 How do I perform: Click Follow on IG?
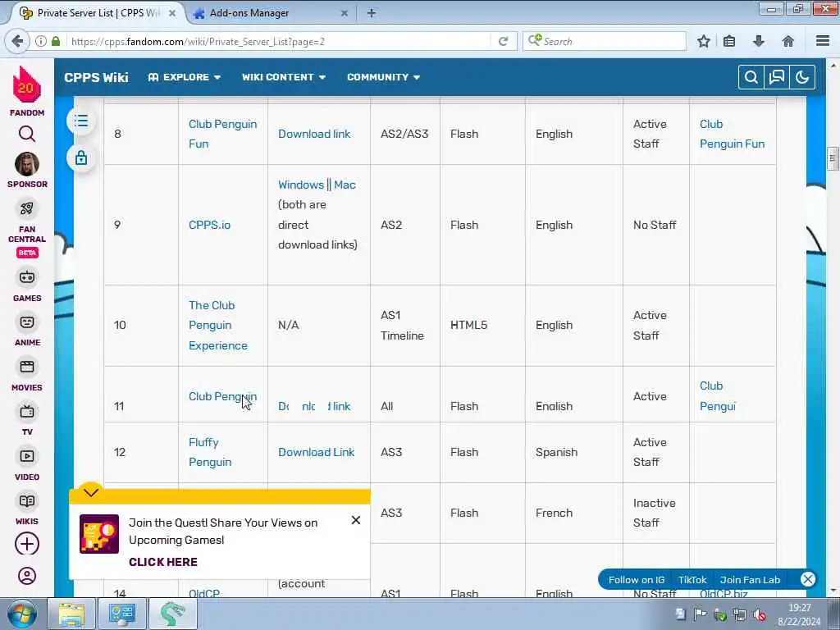coord(637,580)
